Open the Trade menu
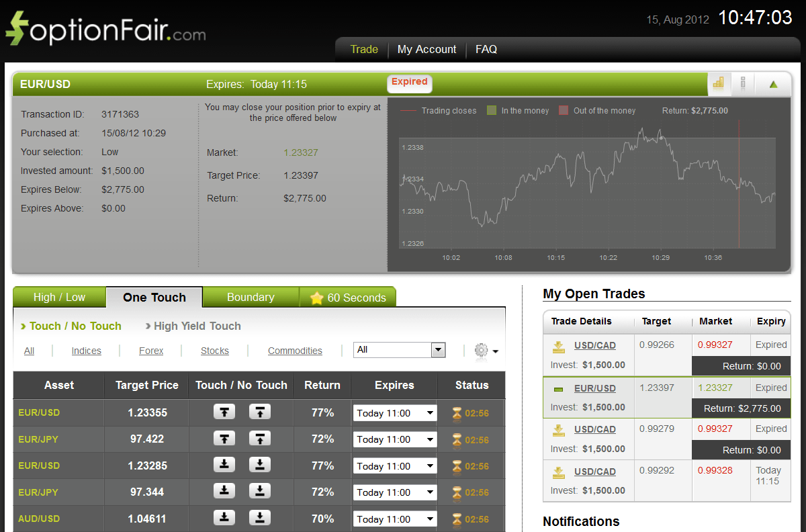 (x=364, y=49)
